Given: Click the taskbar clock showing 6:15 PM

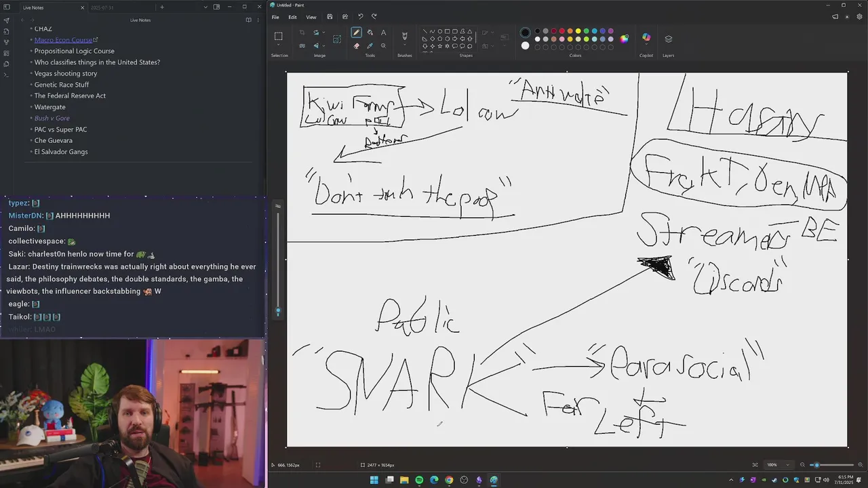Looking at the screenshot, I should tap(845, 480).
